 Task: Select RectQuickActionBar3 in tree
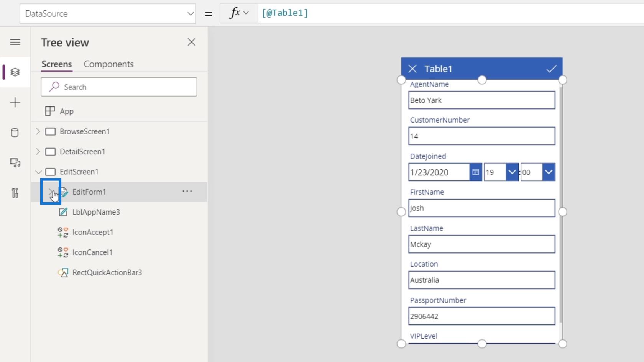pos(107,272)
